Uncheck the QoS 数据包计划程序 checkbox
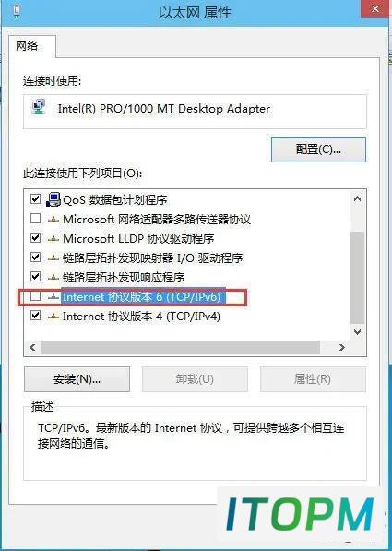Image resolution: width=392 pixels, height=551 pixels. point(35,199)
